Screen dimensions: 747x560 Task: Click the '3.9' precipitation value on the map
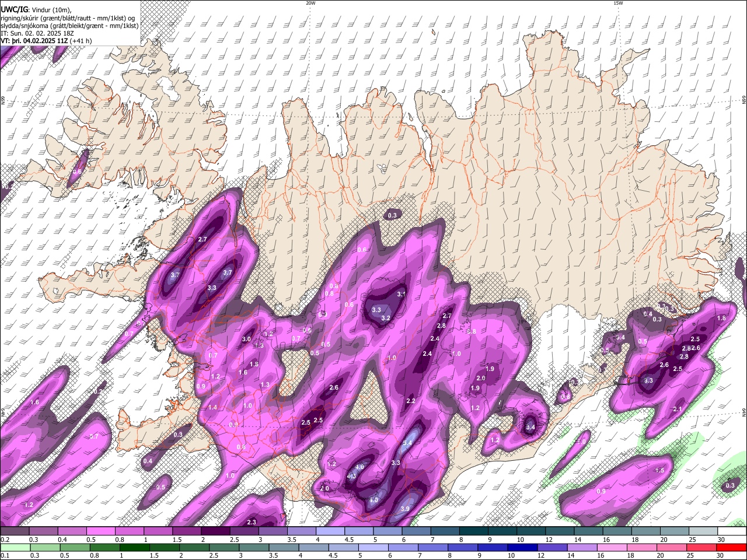click(405, 509)
